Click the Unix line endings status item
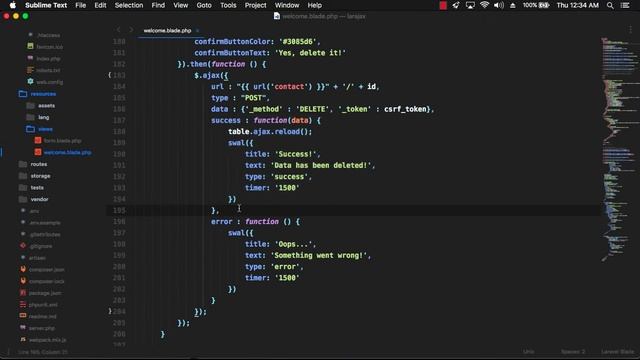This screenshot has height=360, width=640. pyautogui.click(x=529, y=351)
